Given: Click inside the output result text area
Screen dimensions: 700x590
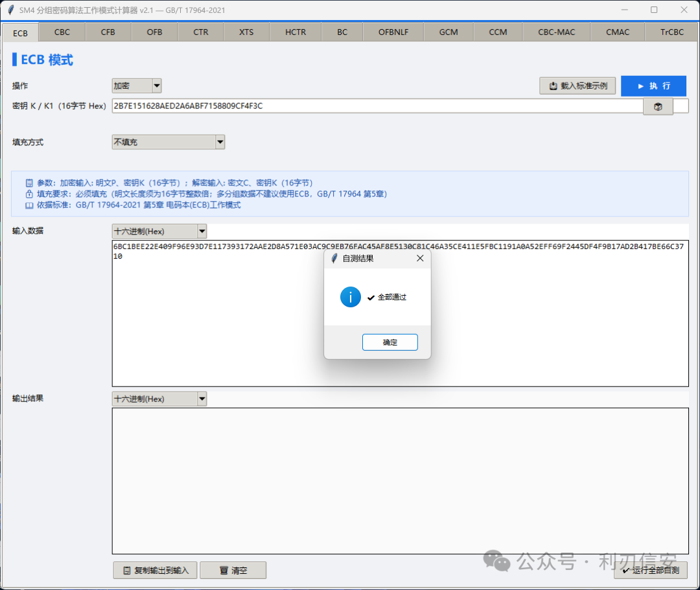Looking at the screenshot, I should point(400,480).
